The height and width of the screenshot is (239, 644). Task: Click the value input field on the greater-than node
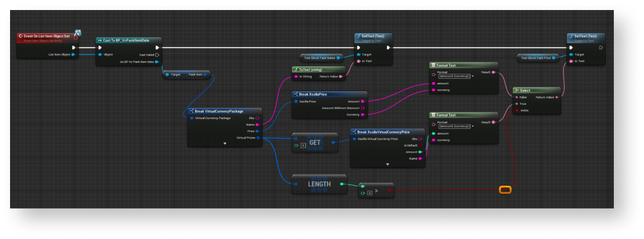coord(369,193)
